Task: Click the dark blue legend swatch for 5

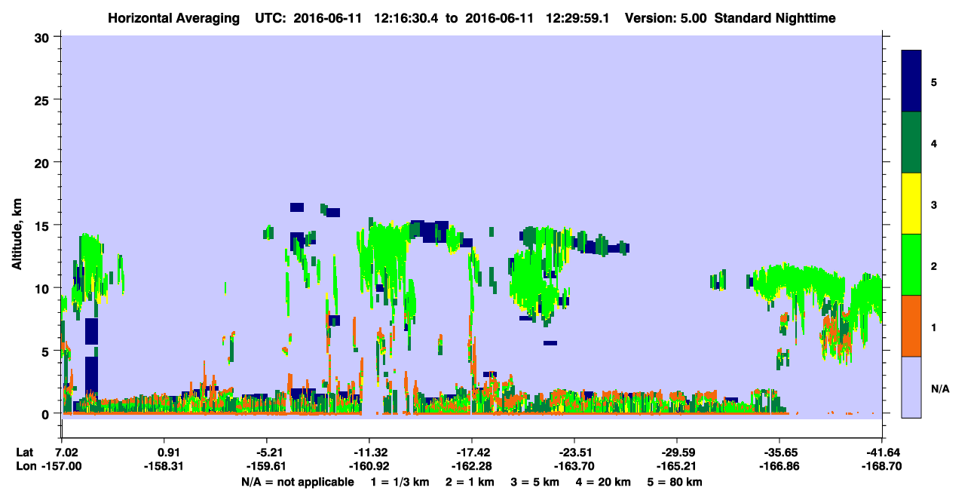Action: click(x=911, y=81)
